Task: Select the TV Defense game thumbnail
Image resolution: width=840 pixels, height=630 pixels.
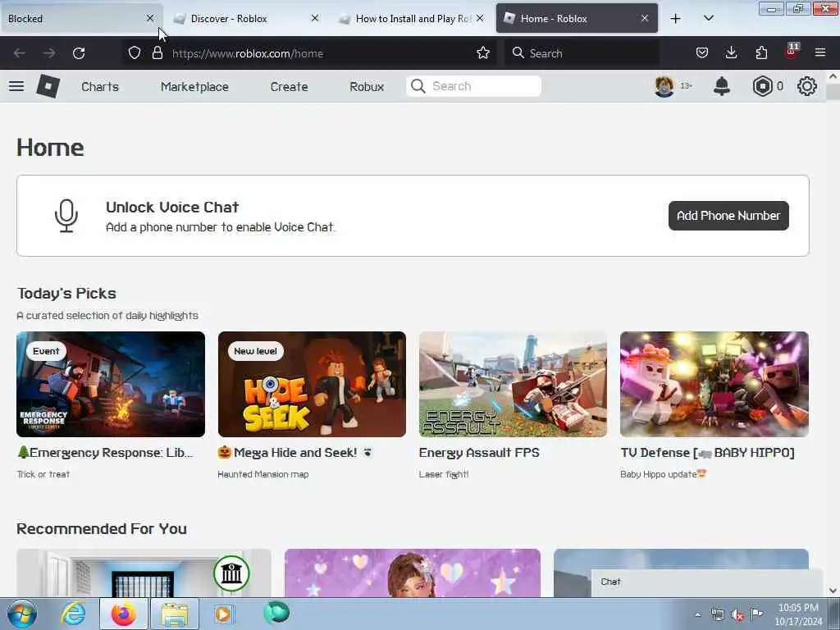Action: [x=714, y=384]
